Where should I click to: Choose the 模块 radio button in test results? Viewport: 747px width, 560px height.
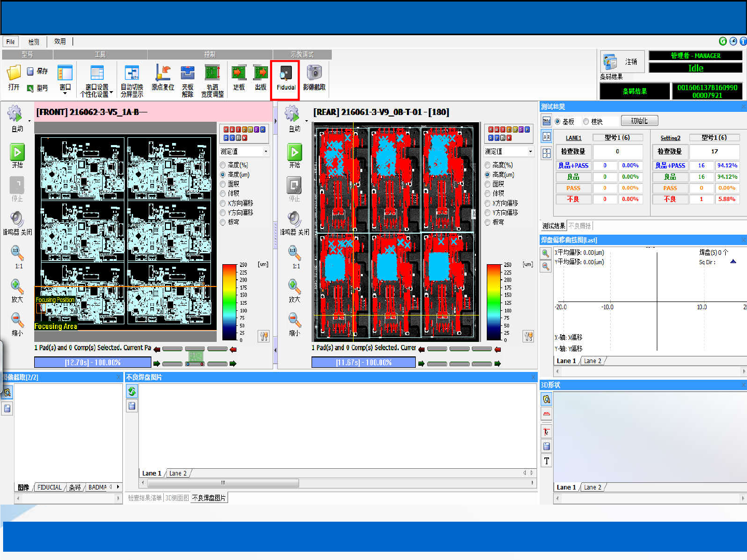(586, 122)
